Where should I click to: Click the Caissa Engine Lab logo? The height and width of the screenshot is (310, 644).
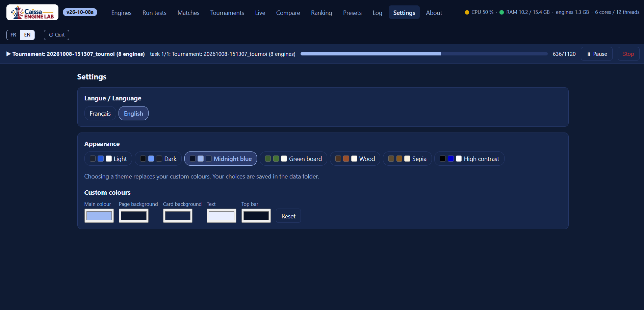coord(32,13)
